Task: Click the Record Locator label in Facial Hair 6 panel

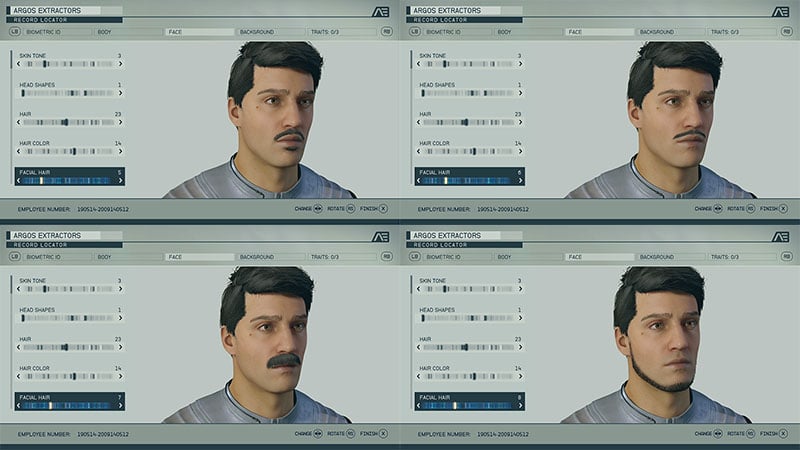Action: [440, 20]
